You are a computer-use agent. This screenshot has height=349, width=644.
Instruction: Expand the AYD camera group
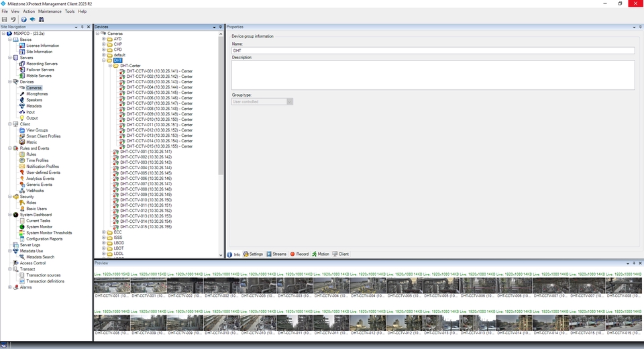(104, 39)
